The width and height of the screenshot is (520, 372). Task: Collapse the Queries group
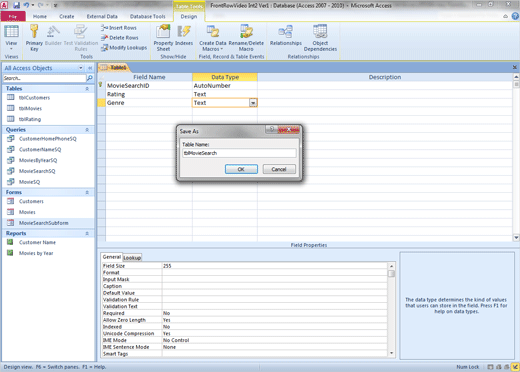click(x=87, y=130)
